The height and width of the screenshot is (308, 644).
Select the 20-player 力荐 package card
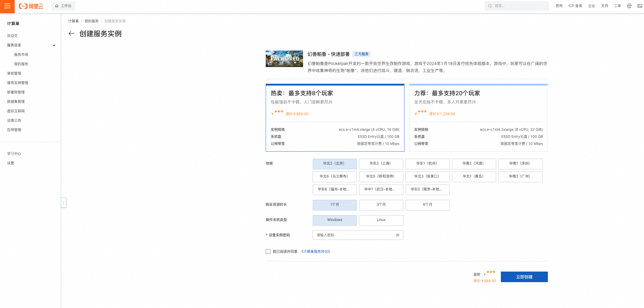pos(478,118)
